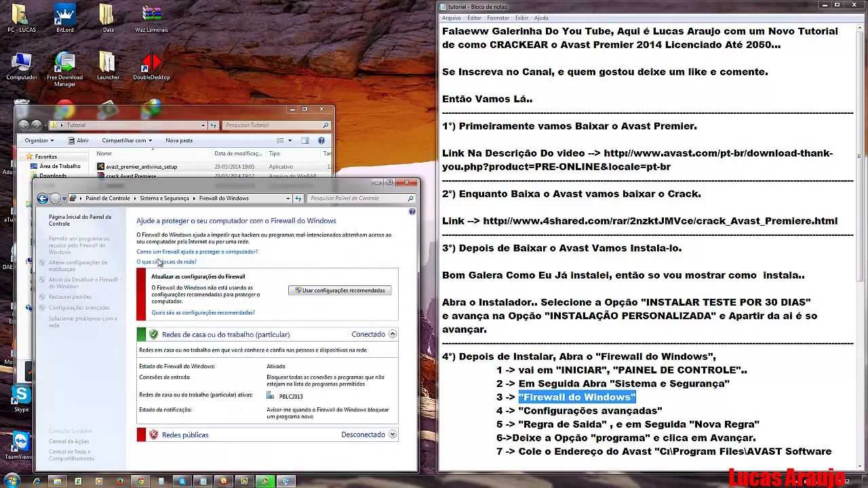The image size is (868, 488).
Task: Open 'Como um firewall ajuda' link
Action: pyautogui.click(x=197, y=251)
